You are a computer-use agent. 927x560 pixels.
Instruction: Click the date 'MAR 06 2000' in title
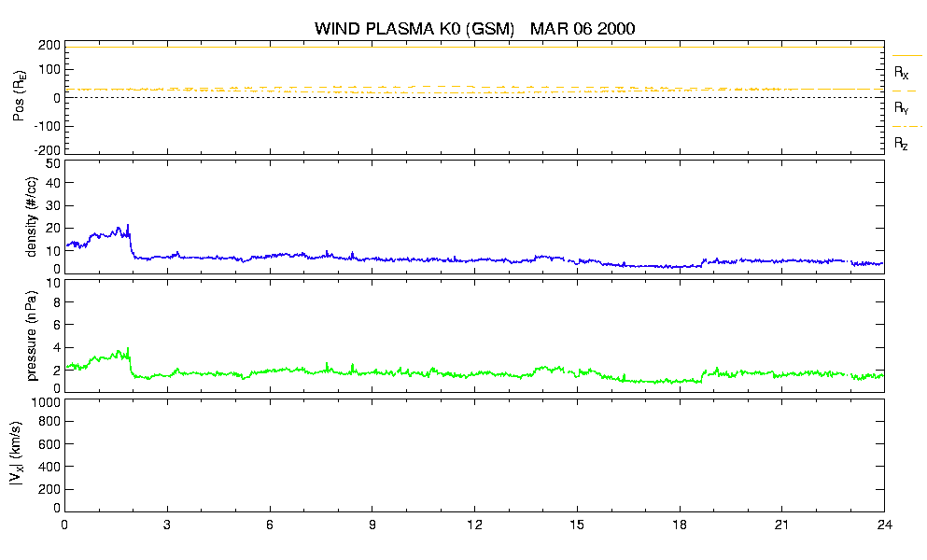point(583,28)
